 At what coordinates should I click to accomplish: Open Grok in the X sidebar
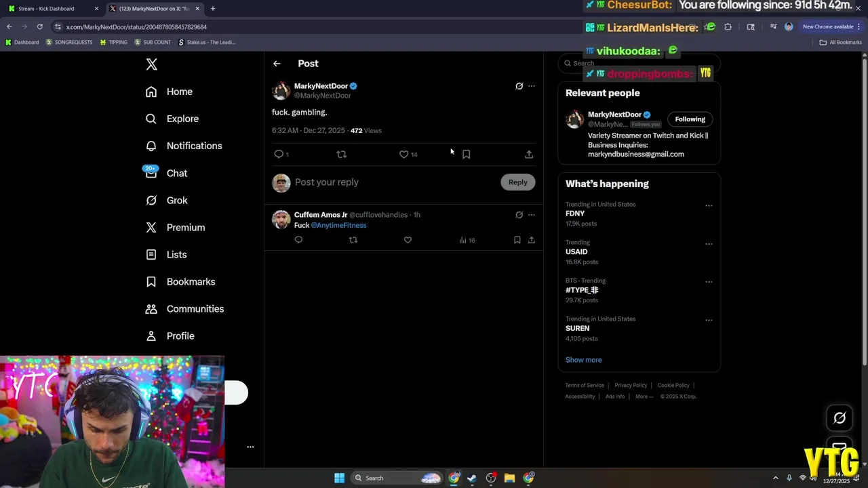(166, 200)
